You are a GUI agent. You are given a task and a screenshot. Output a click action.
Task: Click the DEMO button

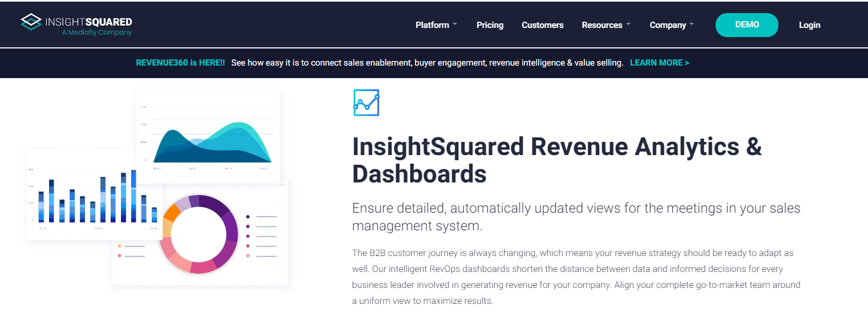click(x=747, y=25)
